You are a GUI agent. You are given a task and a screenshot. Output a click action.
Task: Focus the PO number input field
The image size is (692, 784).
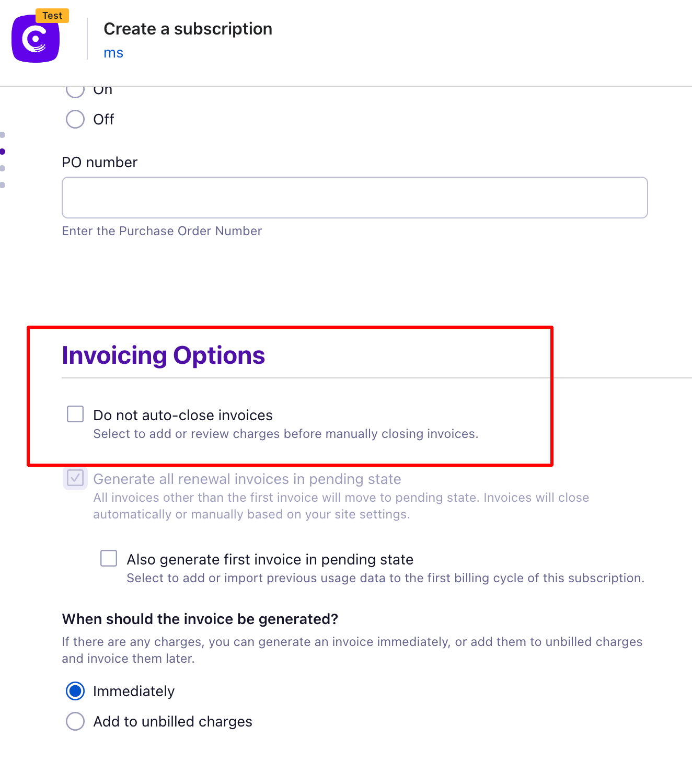pos(355,198)
